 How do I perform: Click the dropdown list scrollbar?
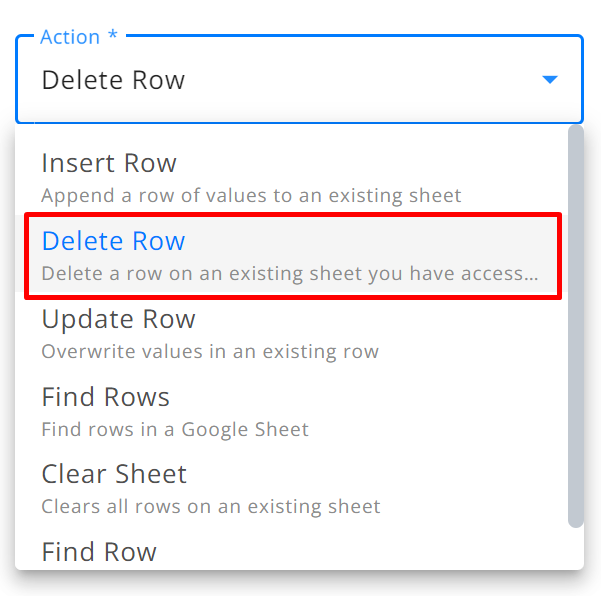click(x=576, y=326)
